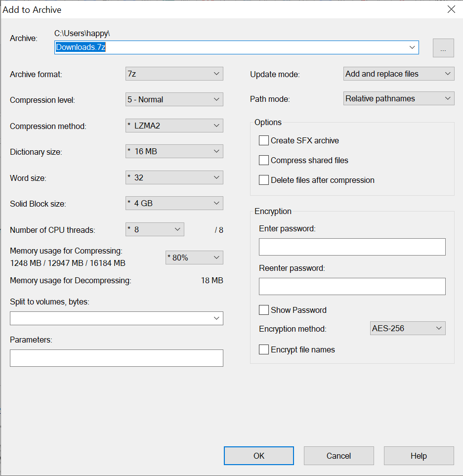Expand the Solid Block size dropdown
The height and width of the screenshot is (476, 463).
coord(174,203)
